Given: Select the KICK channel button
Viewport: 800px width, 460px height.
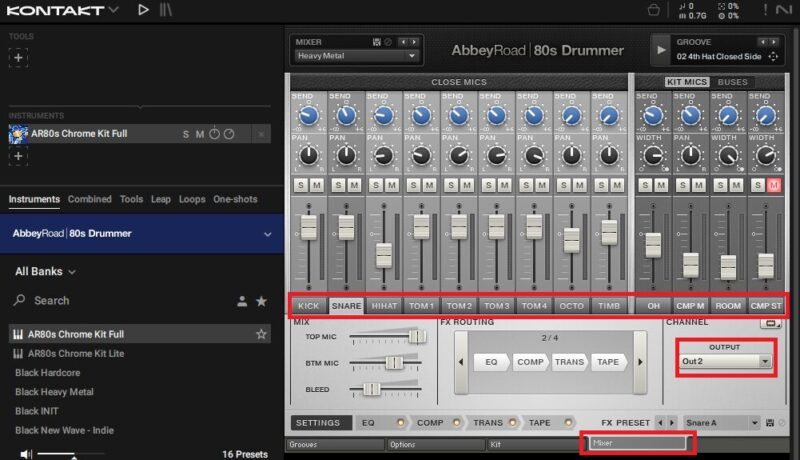Looking at the screenshot, I should 308,305.
